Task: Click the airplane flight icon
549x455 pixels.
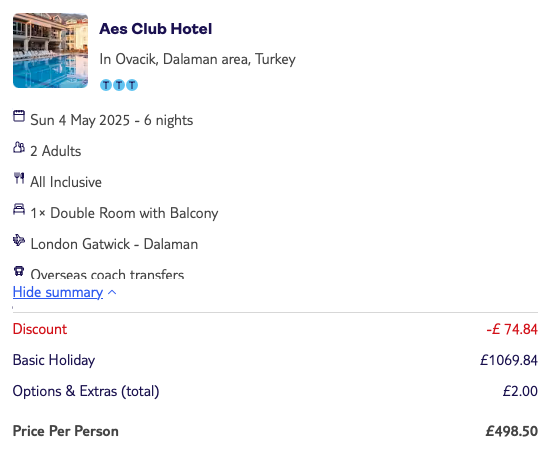Action: [x=19, y=240]
